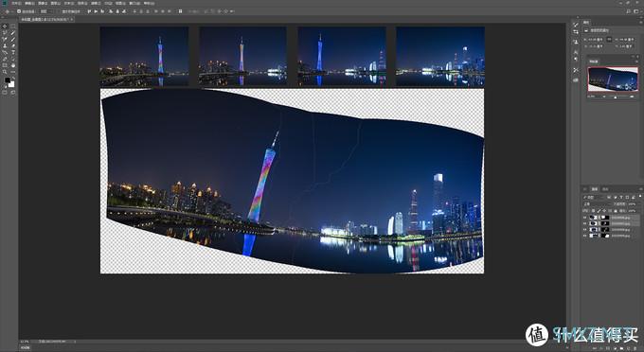Switch to the Channels tab
Image resolution: width=644 pixels, height=352 pixels.
pyautogui.click(x=605, y=189)
